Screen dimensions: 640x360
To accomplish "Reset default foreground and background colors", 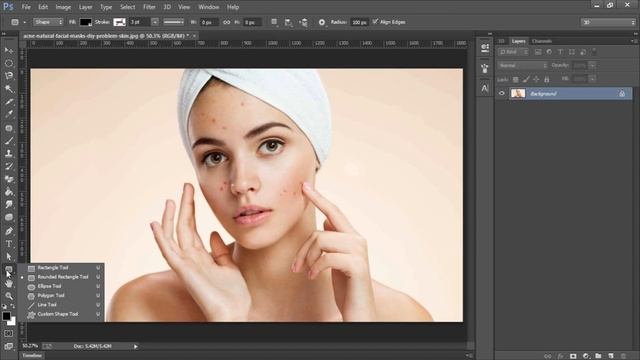I will 4,306.
